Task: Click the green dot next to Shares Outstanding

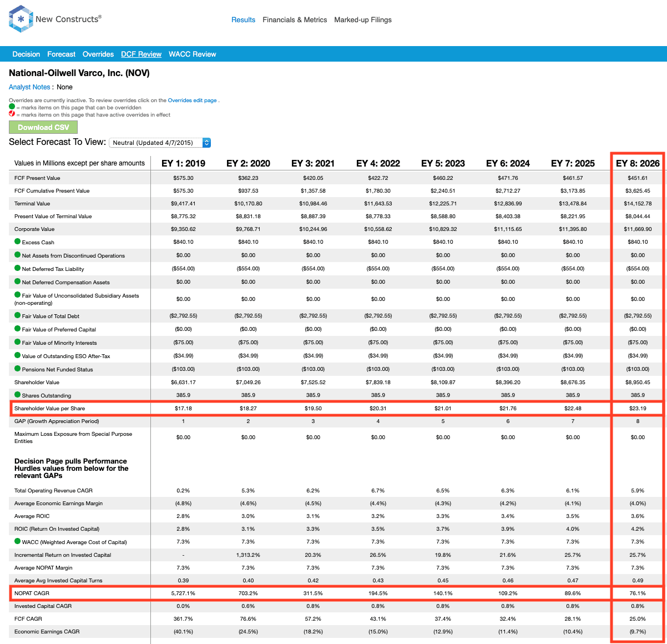Action: pyautogui.click(x=18, y=395)
